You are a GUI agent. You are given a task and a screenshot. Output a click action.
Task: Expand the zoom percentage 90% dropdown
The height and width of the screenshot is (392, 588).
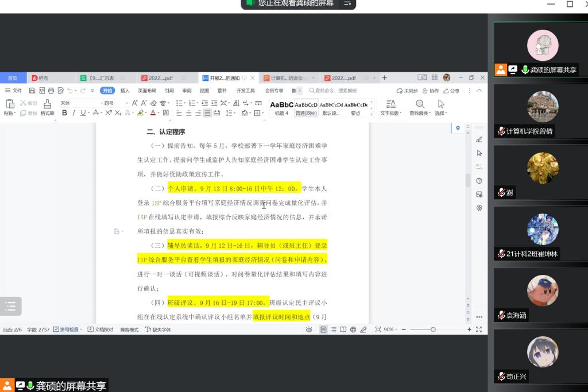(x=390, y=329)
